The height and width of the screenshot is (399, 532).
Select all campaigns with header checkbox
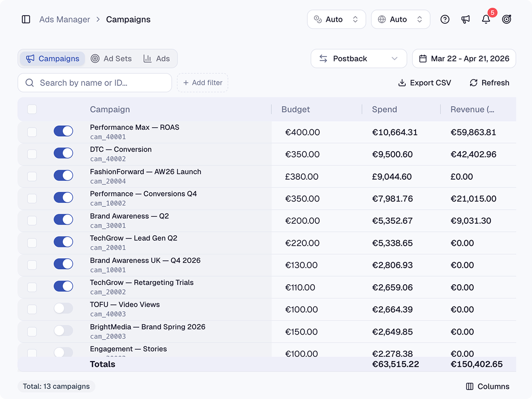point(32,109)
